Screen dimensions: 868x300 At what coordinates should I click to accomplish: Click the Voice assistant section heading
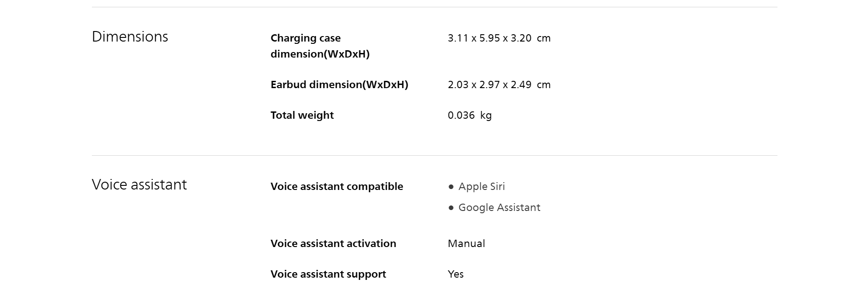(139, 184)
